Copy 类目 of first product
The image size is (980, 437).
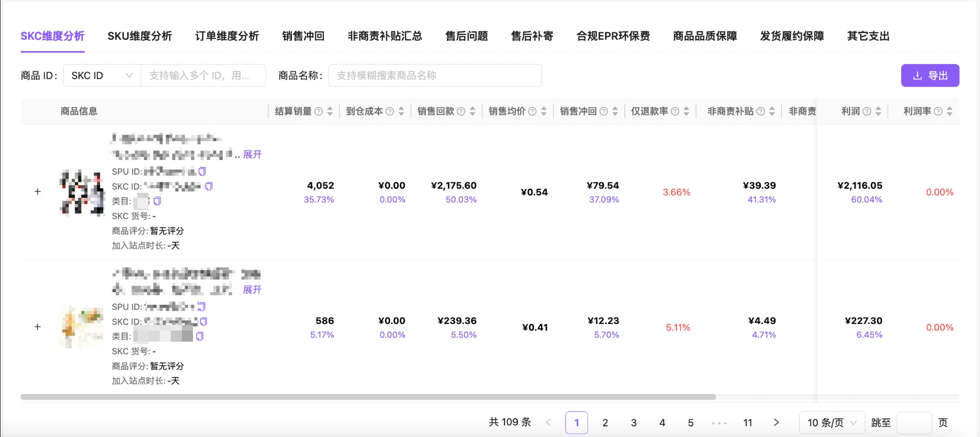pyautogui.click(x=157, y=201)
